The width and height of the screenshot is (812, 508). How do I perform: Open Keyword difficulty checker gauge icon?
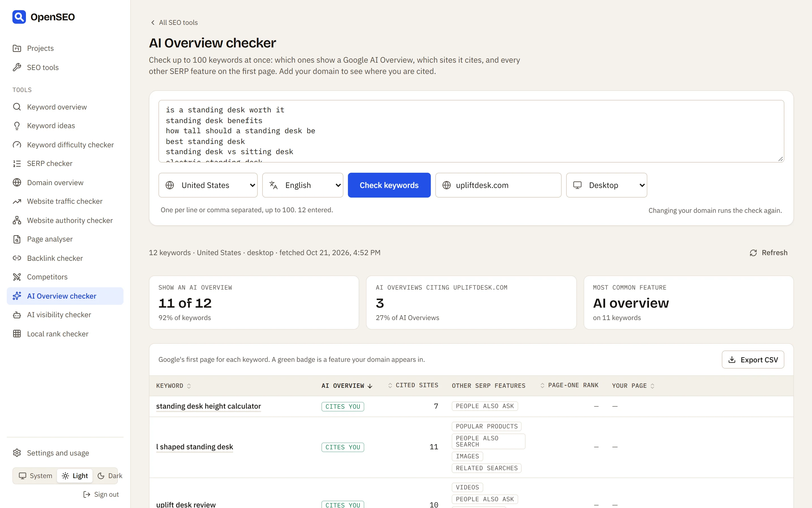tap(17, 145)
